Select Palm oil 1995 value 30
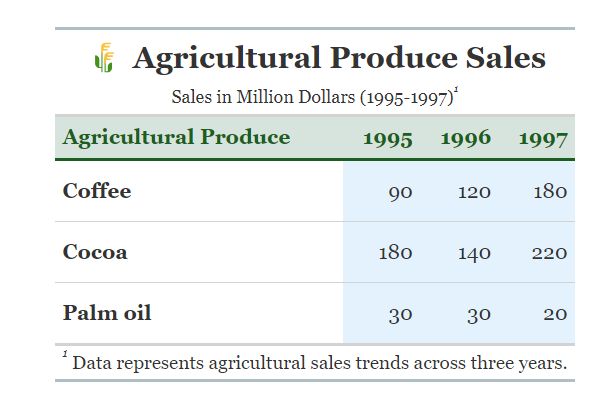The image size is (616, 416). click(400, 315)
